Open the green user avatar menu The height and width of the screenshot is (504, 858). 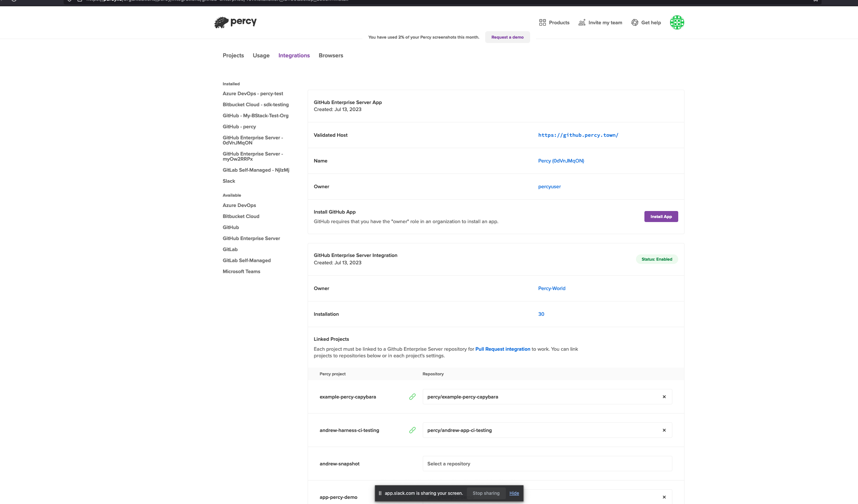click(x=676, y=22)
